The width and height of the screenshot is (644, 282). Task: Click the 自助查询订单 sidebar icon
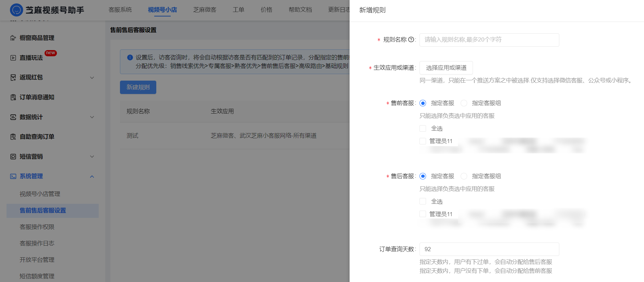(13, 137)
